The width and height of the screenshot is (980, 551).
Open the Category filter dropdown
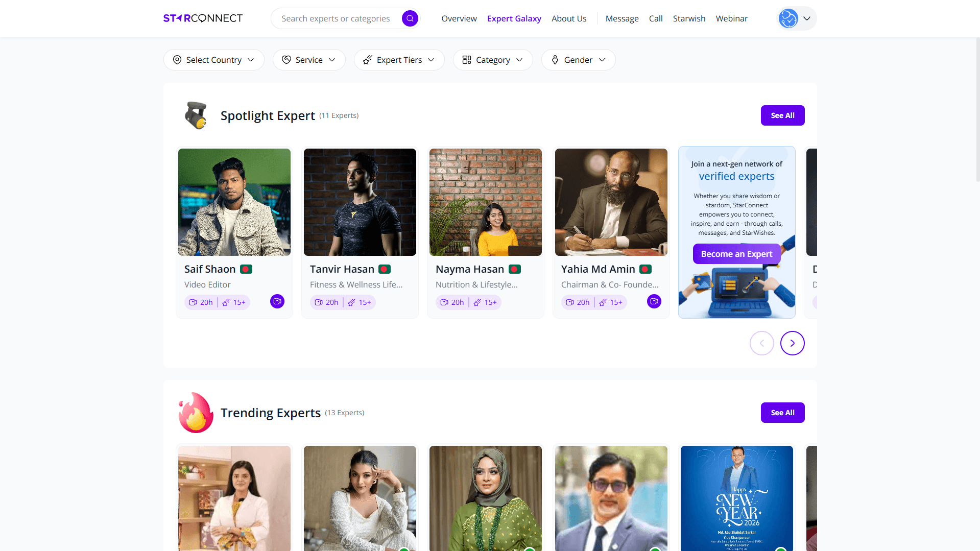coord(493,60)
